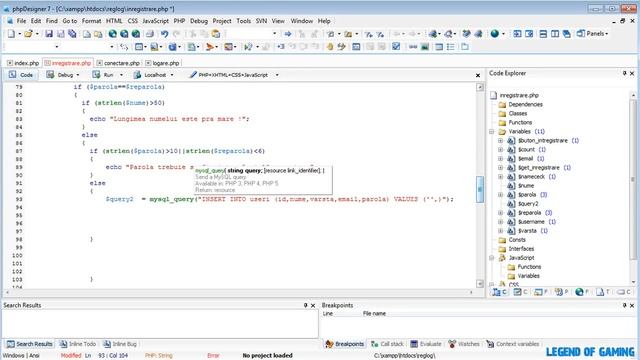The width and height of the screenshot is (640, 360).
Task: Click the blue checkmark validate icon
Action: pos(396,47)
